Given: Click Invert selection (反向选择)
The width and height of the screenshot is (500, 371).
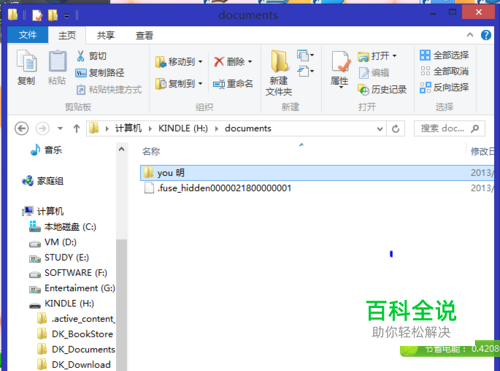Looking at the screenshot, I should tap(444, 87).
